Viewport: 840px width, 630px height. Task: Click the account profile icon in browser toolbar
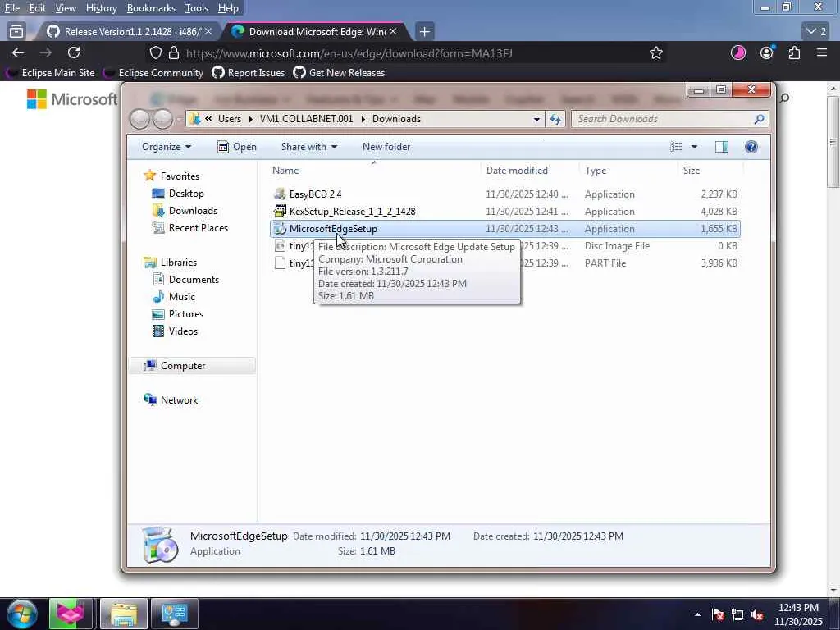click(767, 52)
